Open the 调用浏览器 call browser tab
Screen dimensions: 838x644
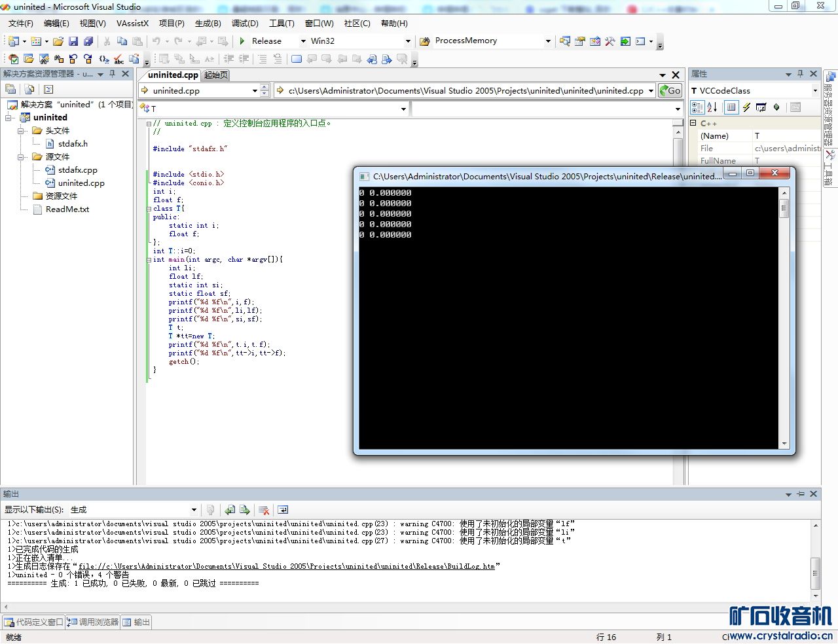[93, 622]
